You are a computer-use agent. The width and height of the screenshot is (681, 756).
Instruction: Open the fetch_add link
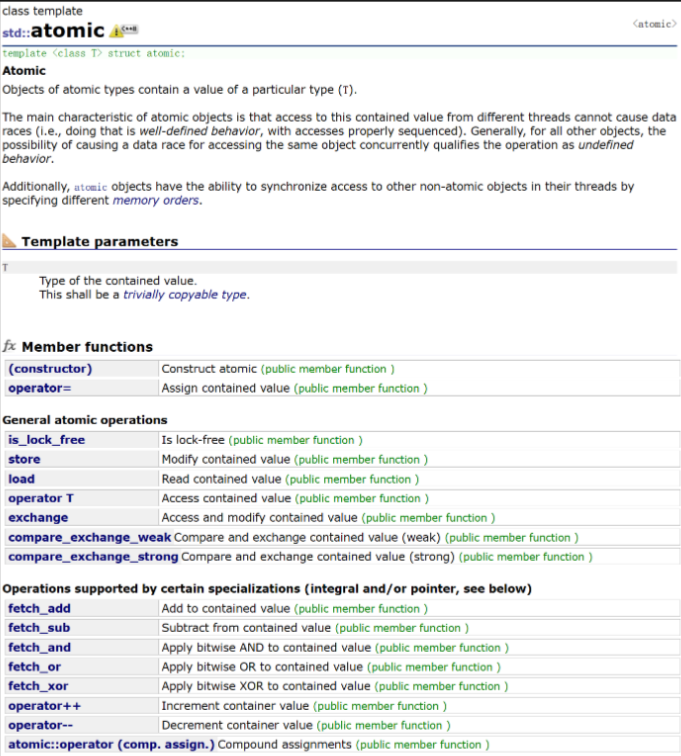tap(40, 608)
